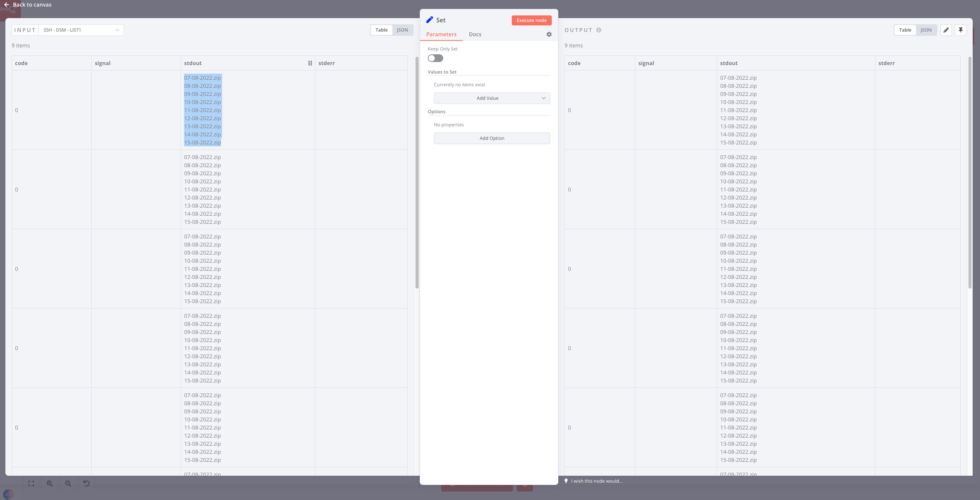980x500 pixels.
Task: Click the canvas zoom in icon
Action: pos(50,483)
